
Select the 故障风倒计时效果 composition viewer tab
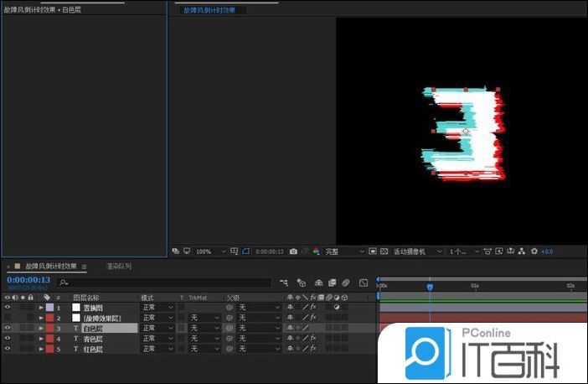point(209,11)
